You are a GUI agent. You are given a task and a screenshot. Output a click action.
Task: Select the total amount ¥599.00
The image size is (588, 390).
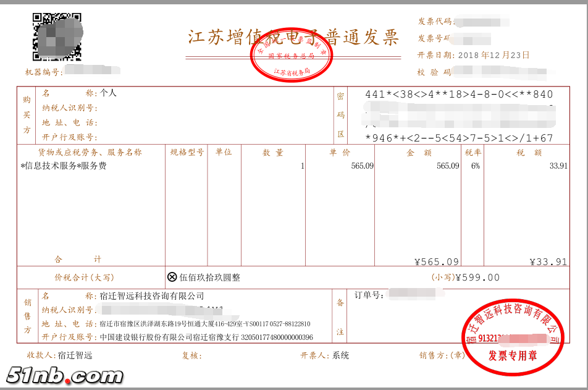pyautogui.click(x=477, y=278)
